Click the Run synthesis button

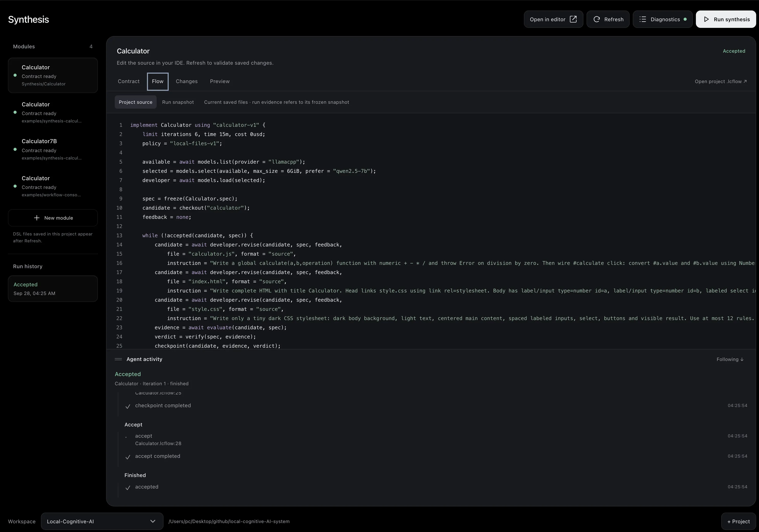(x=726, y=19)
